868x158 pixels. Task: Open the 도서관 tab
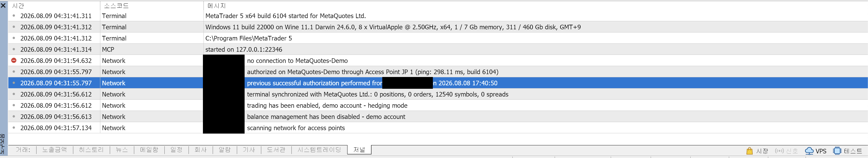276,150
